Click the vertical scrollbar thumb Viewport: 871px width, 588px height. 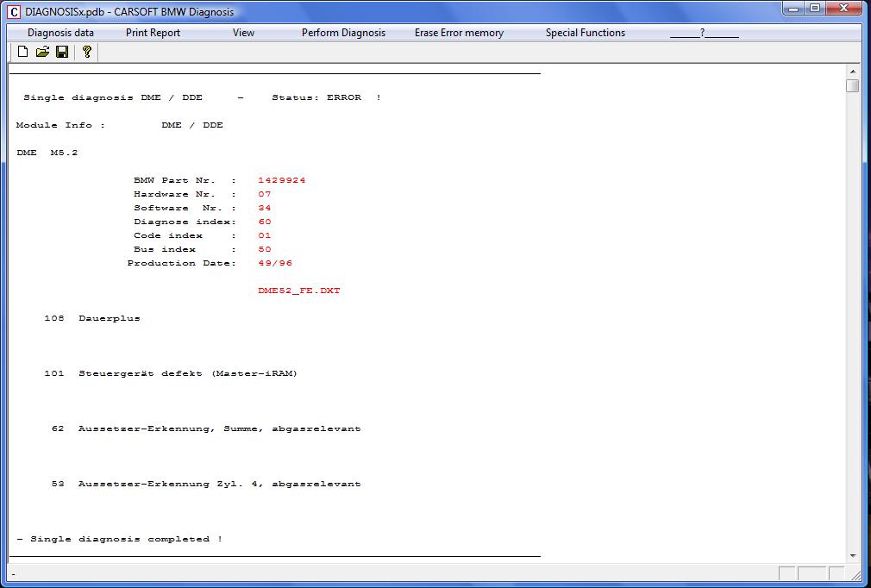click(853, 85)
